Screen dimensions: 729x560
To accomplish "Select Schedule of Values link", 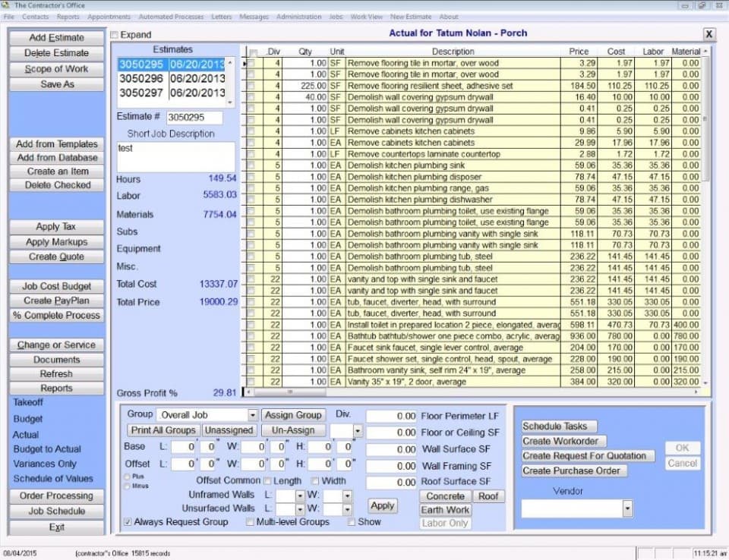I will click(53, 479).
